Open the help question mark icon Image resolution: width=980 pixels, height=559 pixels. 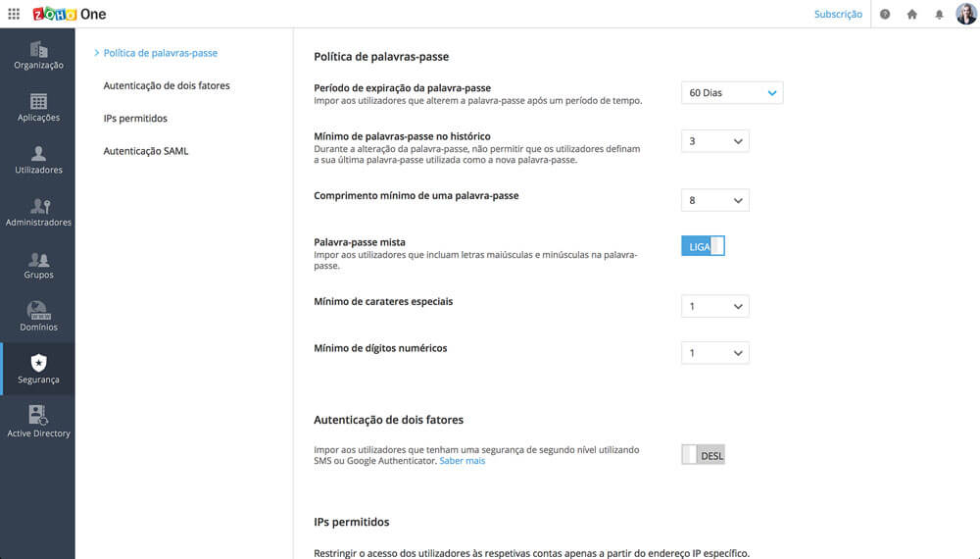click(x=885, y=14)
